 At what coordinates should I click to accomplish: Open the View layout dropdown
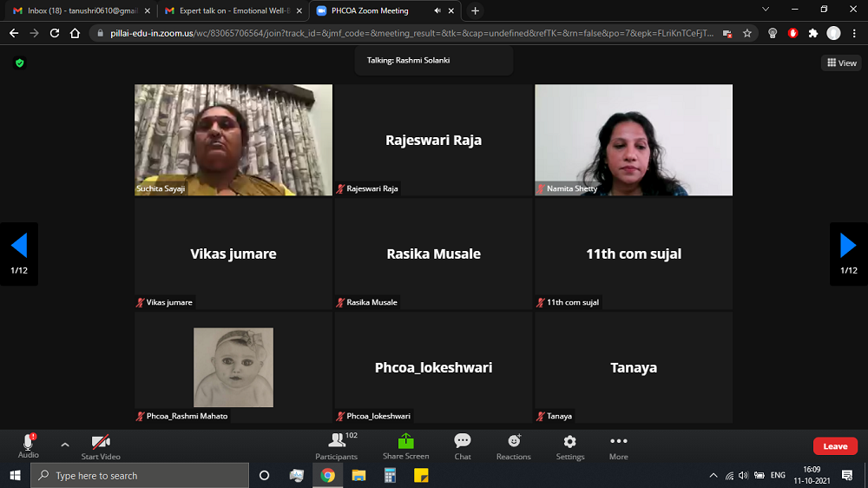click(841, 63)
